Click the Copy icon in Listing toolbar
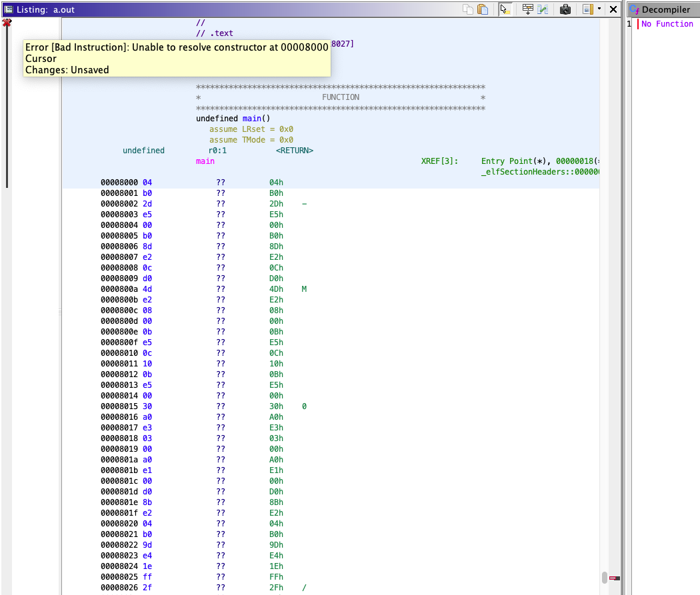The height and width of the screenshot is (595, 700). pyautogui.click(x=468, y=9)
